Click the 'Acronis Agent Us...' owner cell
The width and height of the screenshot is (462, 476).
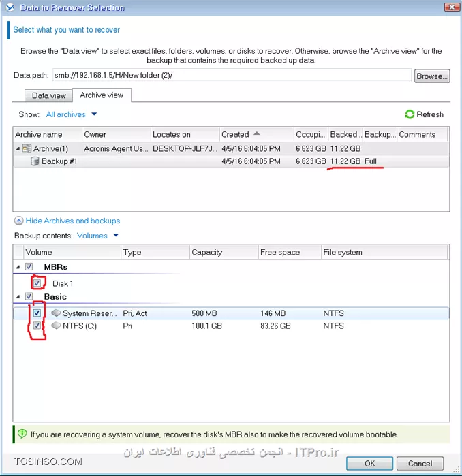pos(116,148)
